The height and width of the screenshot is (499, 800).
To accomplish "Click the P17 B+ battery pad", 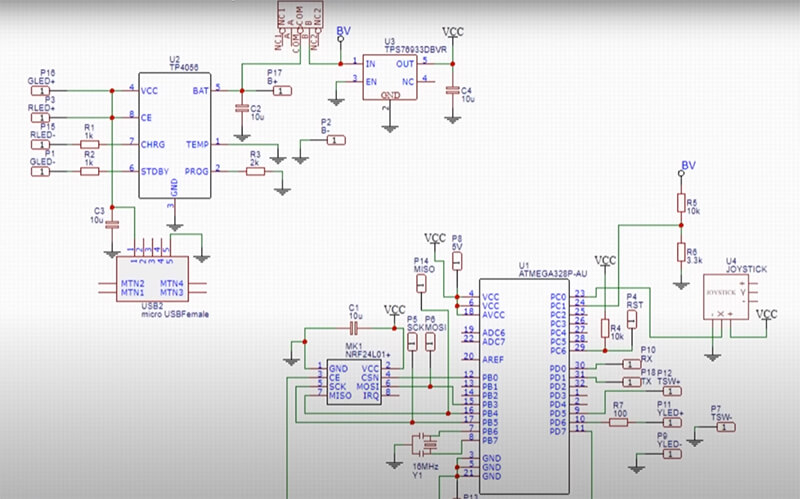I will (x=283, y=91).
